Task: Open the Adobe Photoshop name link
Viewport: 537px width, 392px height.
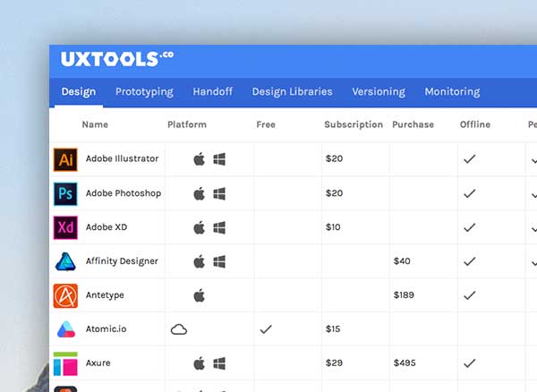Action: coord(124,193)
